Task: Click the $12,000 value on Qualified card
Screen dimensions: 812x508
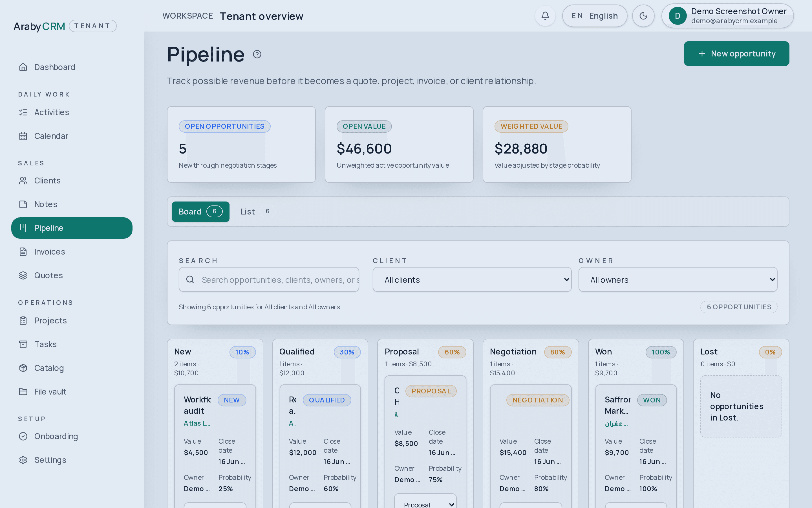Action: (x=302, y=453)
